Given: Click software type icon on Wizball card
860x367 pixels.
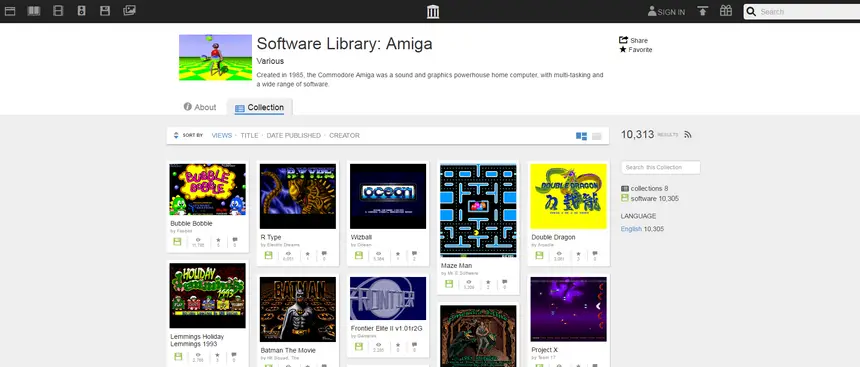Looking at the screenshot, I should tap(358, 256).
